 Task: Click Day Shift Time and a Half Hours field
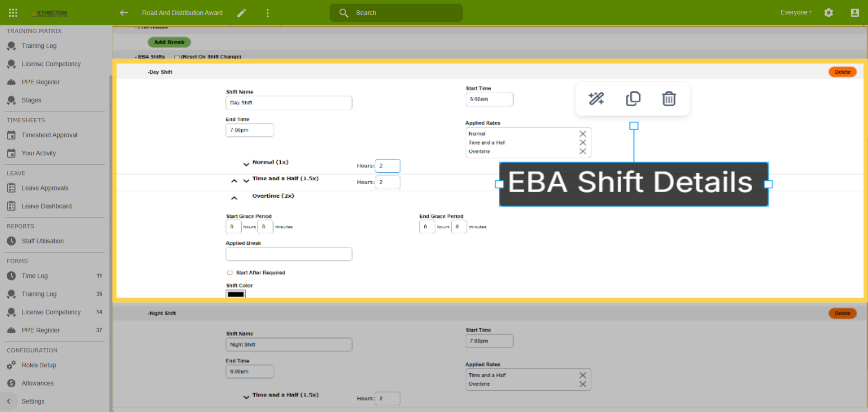[387, 182]
